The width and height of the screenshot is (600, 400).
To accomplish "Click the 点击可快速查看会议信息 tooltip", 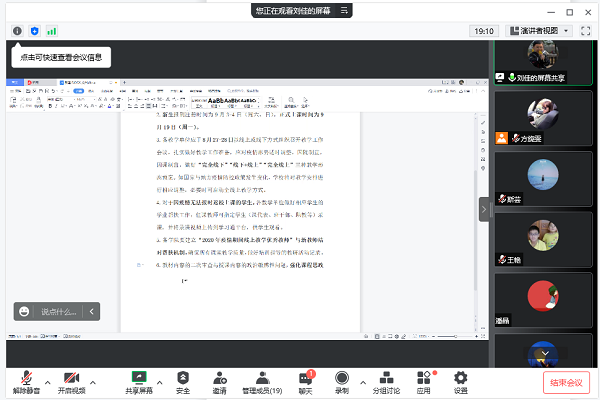I will coord(61,57).
